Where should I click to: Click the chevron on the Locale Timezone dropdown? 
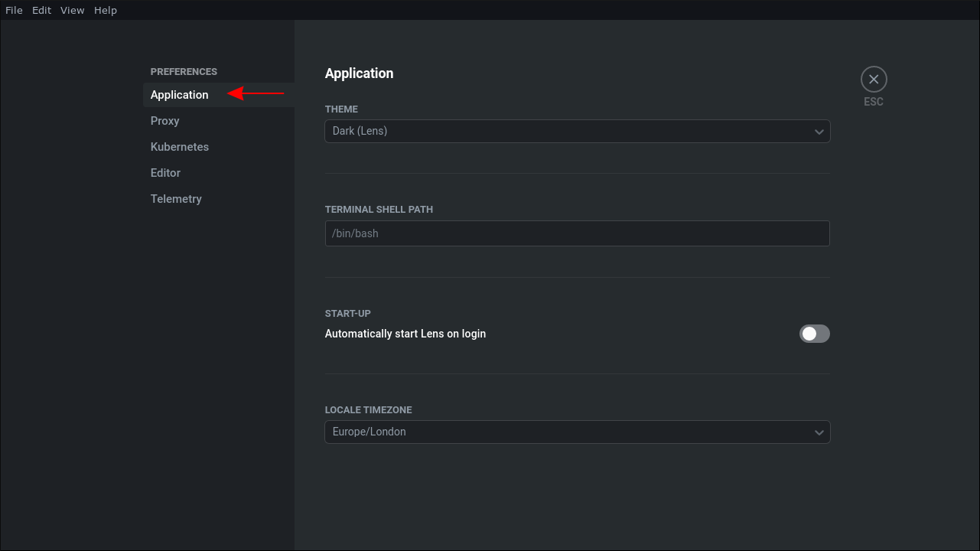[819, 432]
